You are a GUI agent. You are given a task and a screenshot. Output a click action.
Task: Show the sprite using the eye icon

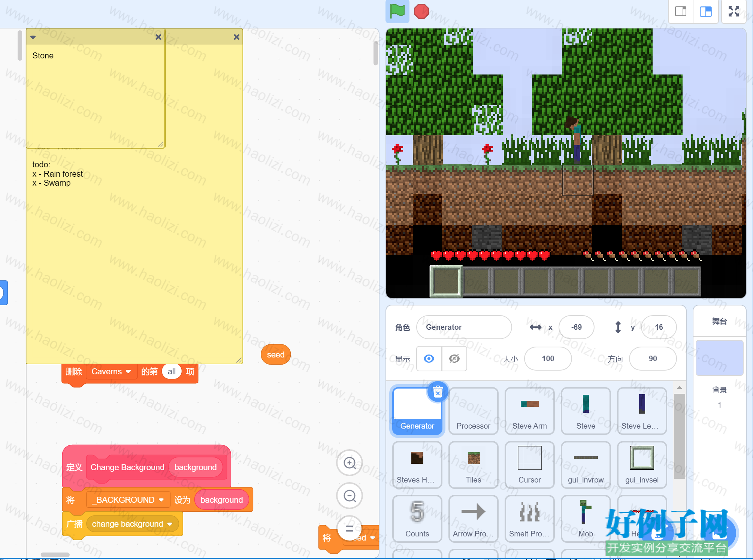429,359
